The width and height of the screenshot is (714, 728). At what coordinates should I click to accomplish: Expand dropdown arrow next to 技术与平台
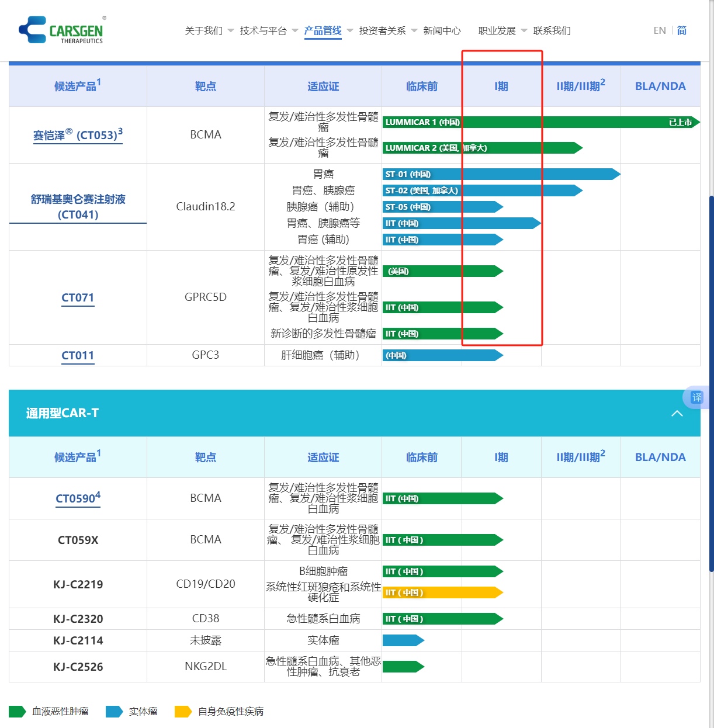coord(294,30)
